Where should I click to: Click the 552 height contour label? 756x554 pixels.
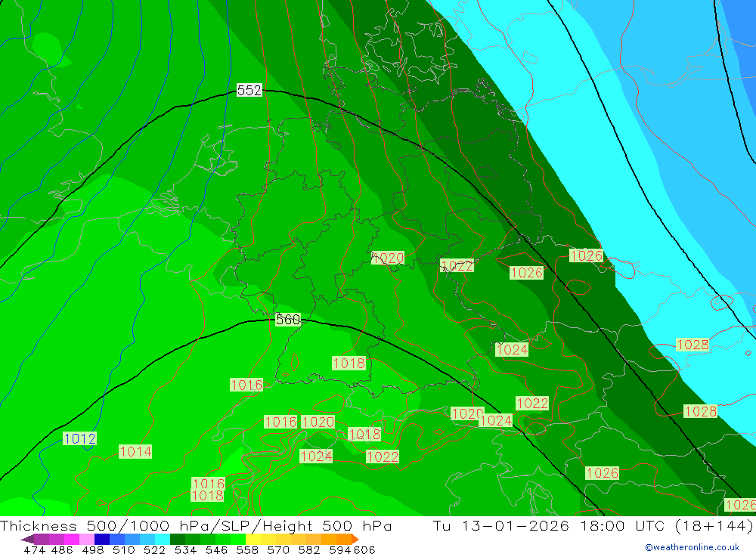pyautogui.click(x=249, y=90)
